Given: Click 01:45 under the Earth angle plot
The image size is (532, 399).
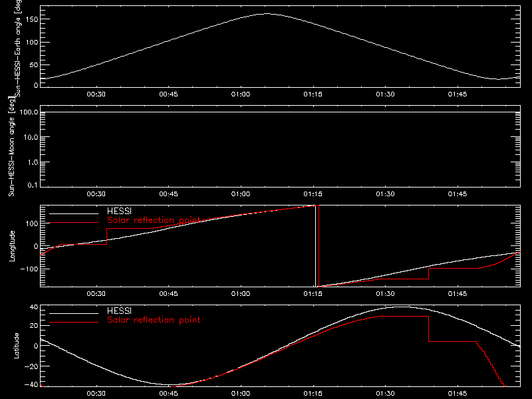Looking at the screenshot, I should tap(458, 94).
